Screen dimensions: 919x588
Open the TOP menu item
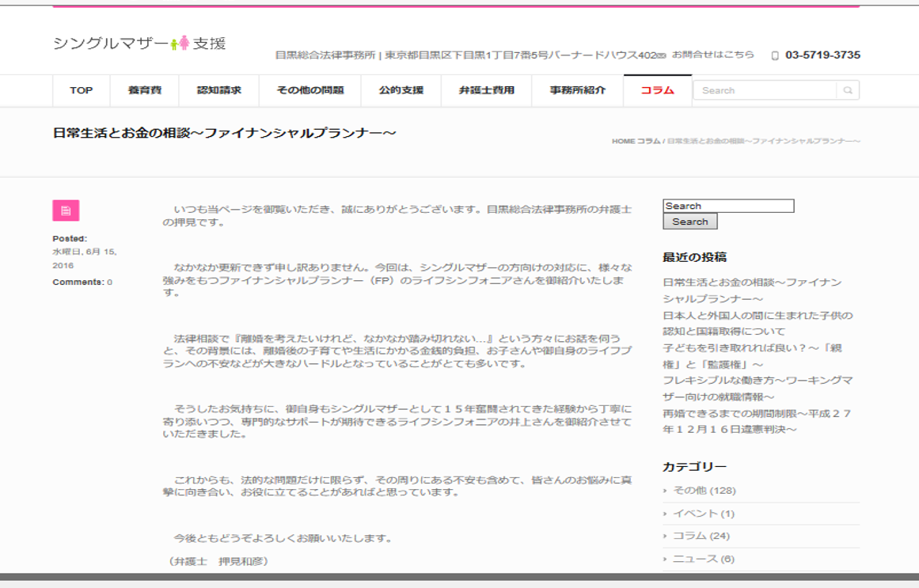(82, 90)
